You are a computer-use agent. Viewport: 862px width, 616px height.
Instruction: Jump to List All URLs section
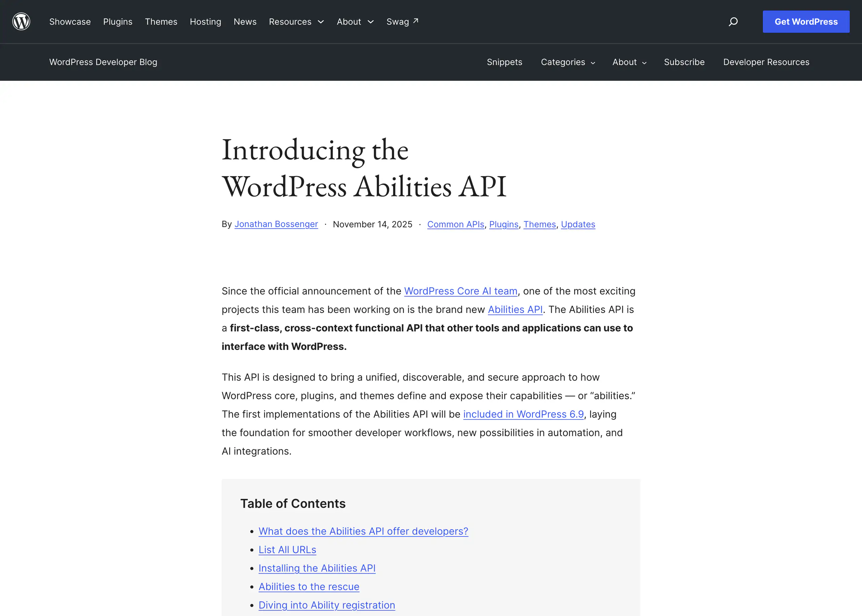pos(288,550)
